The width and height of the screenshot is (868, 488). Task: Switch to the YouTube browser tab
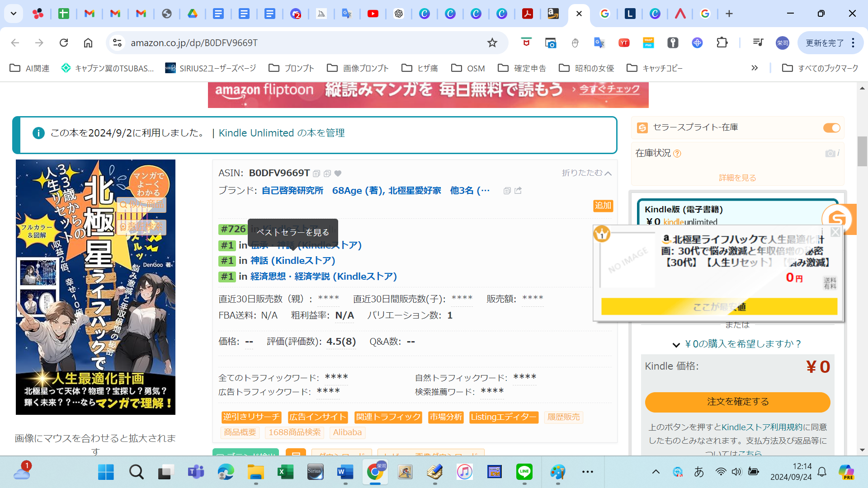click(x=373, y=14)
